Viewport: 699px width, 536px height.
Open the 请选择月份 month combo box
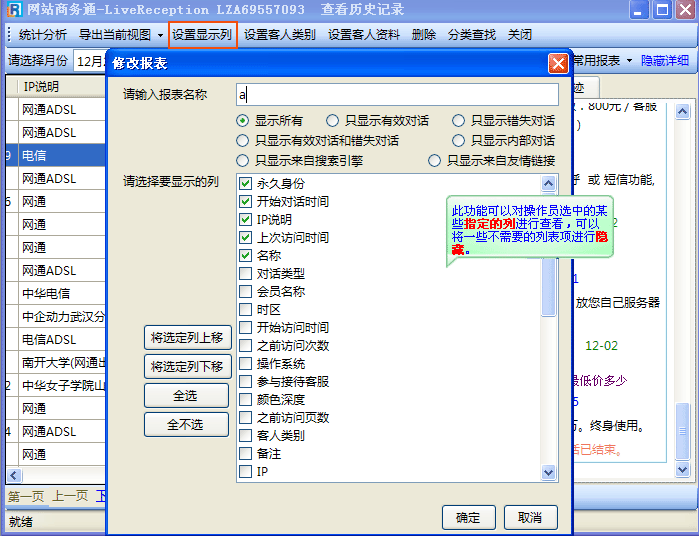[88, 61]
